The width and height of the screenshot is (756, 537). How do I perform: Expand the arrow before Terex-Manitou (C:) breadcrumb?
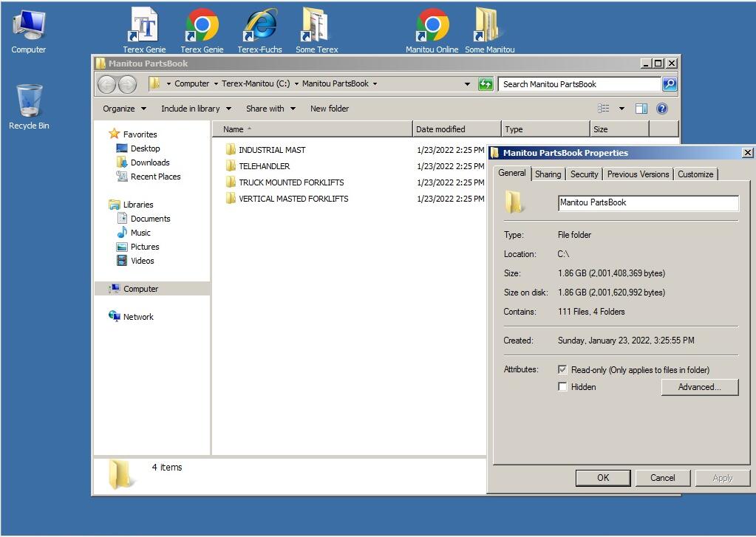coord(216,84)
